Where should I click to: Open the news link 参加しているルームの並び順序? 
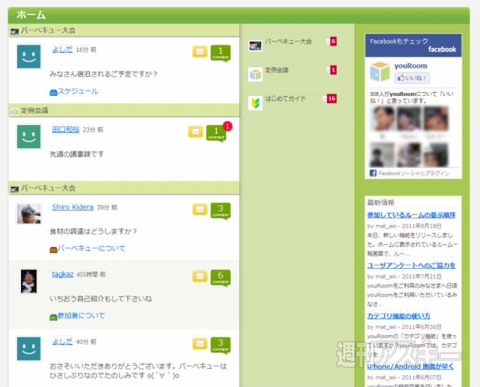[x=411, y=215]
